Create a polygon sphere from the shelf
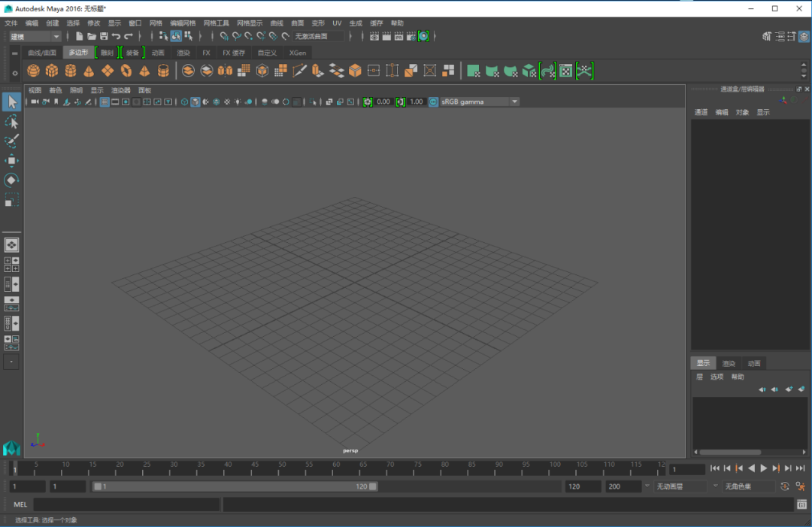This screenshot has height=527, width=812. (x=33, y=71)
